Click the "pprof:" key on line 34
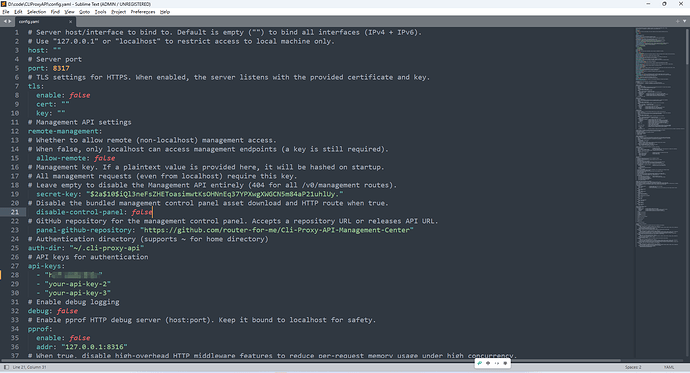Screen dimensions: 690x373 (x=40, y=329)
